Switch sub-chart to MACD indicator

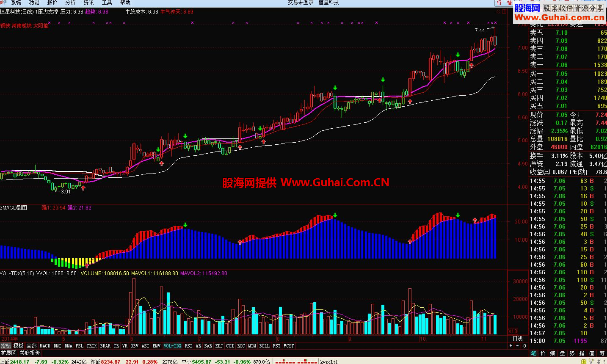[45, 346]
